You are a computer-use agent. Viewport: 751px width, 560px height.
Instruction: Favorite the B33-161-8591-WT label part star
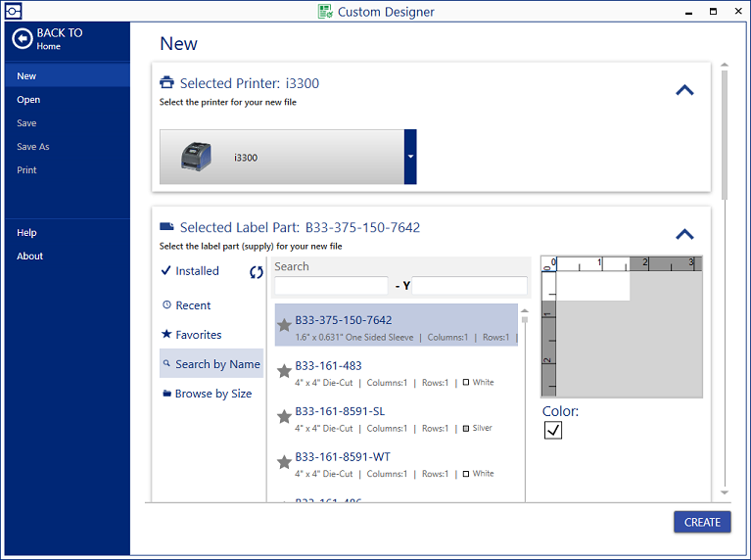(284, 462)
